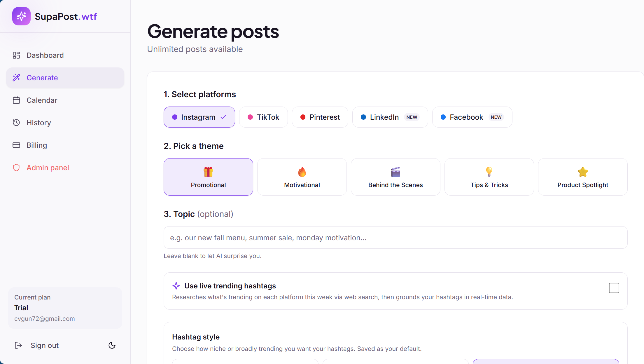Image resolution: width=644 pixels, height=364 pixels.
Task: Click the lightbulb icon on Tips & Tricks
Action: (489, 172)
